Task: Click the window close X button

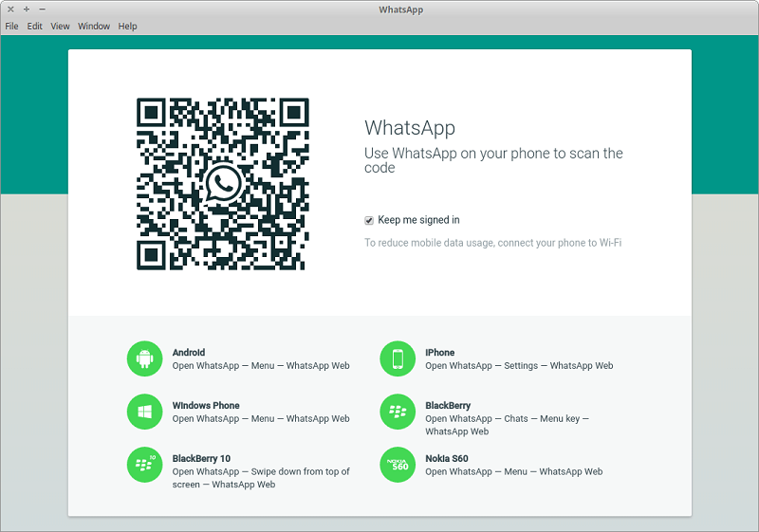Action: point(10,9)
